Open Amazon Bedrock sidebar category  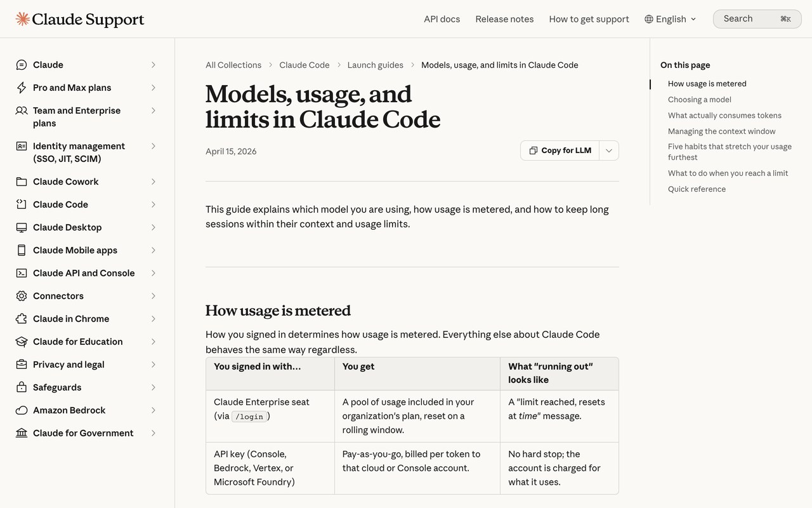point(86,410)
